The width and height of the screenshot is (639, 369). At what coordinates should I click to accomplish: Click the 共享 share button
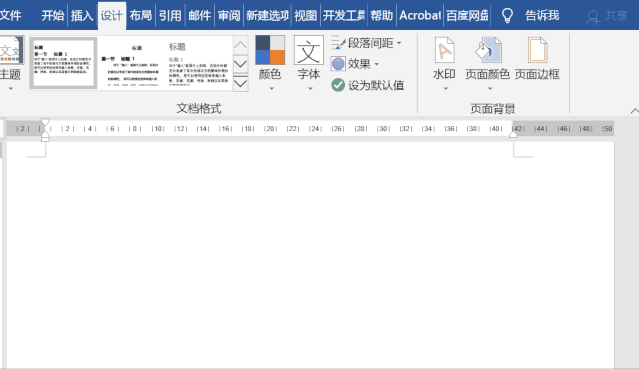[607, 16]
